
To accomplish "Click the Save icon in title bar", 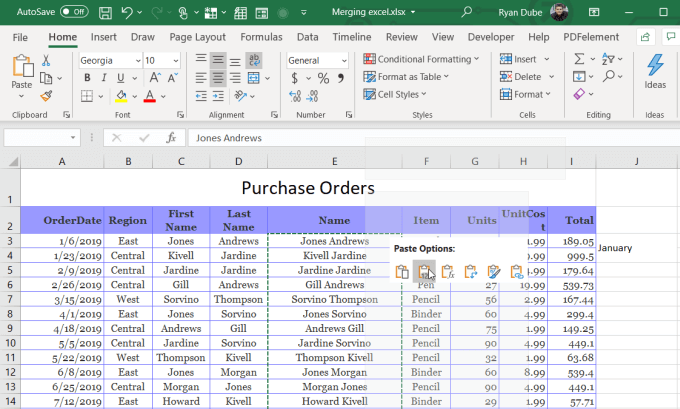I will coord(105,12).
